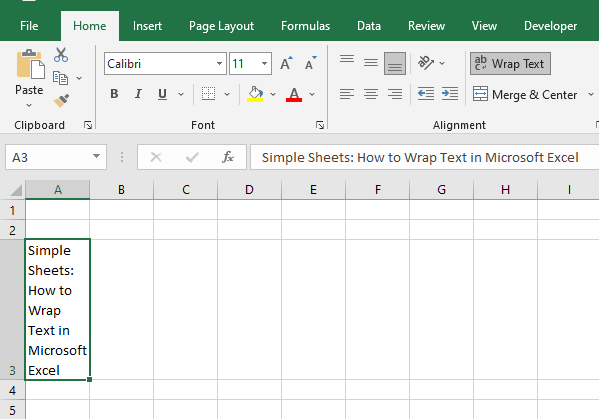Open the File tab

(29, 26)
